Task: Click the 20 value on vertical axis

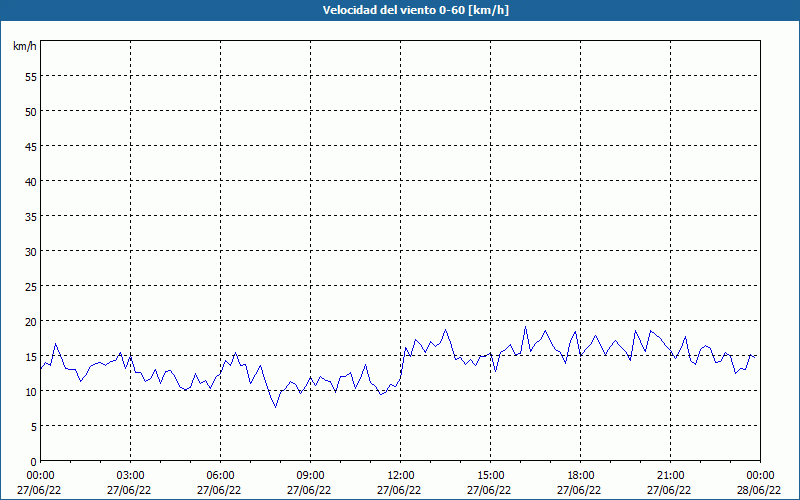Action: (x=31, y=322)
